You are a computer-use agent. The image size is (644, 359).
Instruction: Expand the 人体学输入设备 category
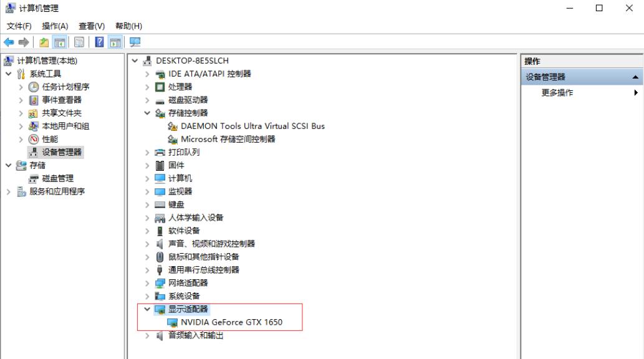[x=147, y=218]
